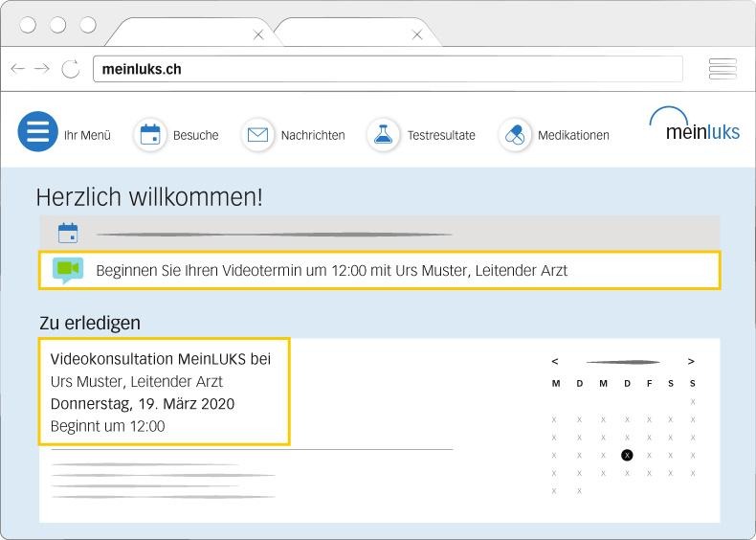Open the Medikationen menu label

pos(573,135)
